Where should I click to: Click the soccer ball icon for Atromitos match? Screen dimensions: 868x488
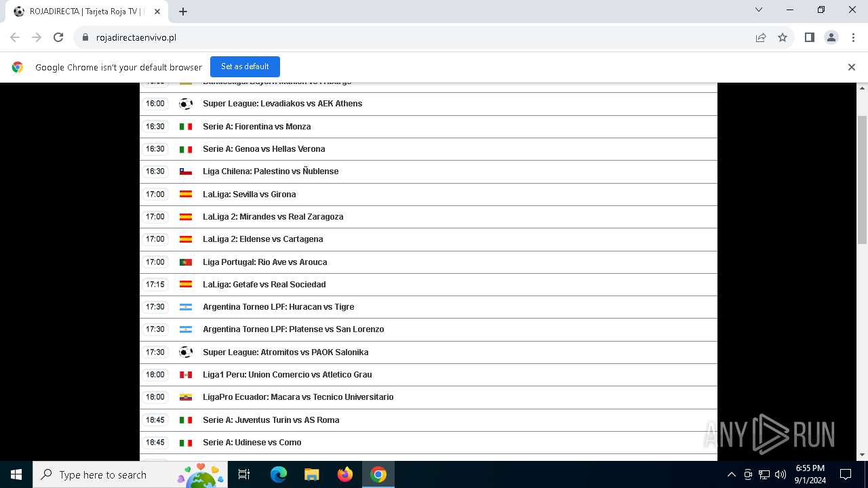[186, 352]
